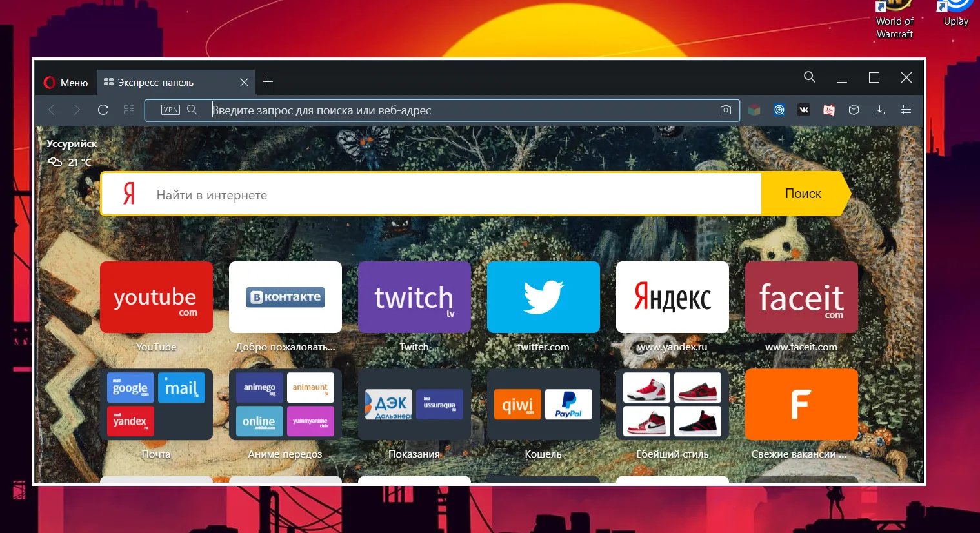Open the Ебейший стиль sneakers folder

pyautogui.click(x=672, y=405)
